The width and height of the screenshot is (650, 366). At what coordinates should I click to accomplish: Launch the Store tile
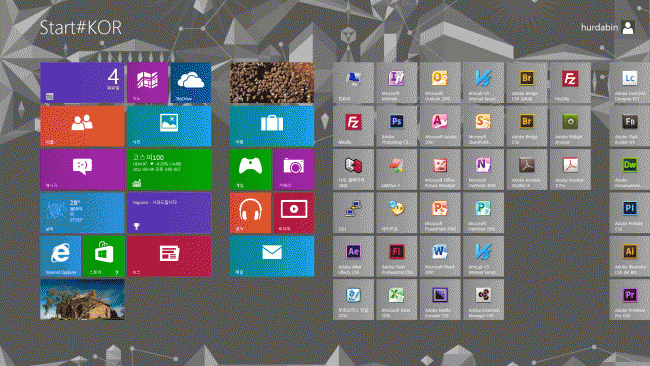click(104, 256)
